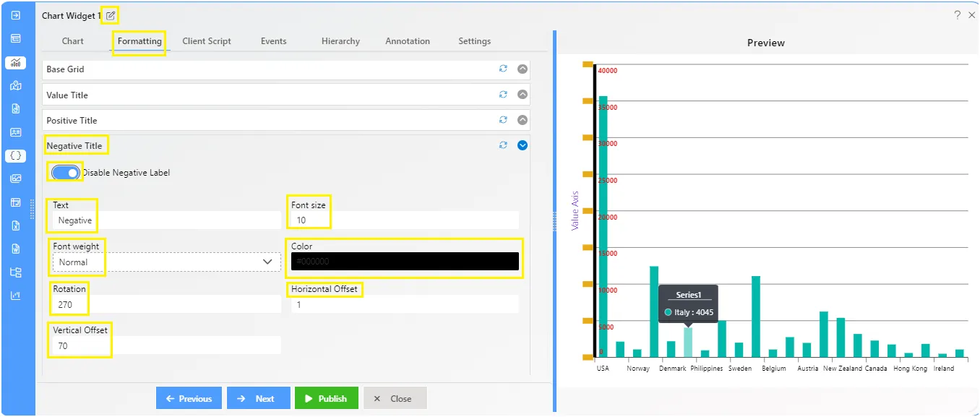Expand the Base Grid section chevron
This screenshot has width=980, height=417.
(x=523, y=69)
